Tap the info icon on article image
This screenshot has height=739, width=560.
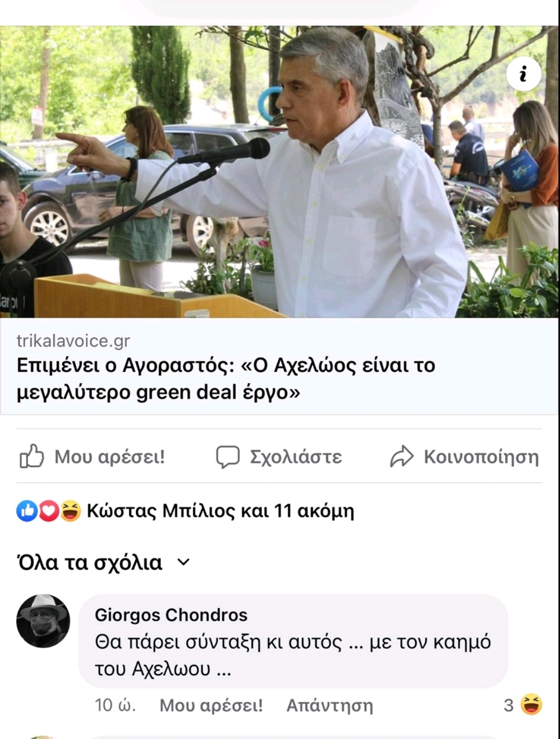pyautogui.click(x=524, y=74)
